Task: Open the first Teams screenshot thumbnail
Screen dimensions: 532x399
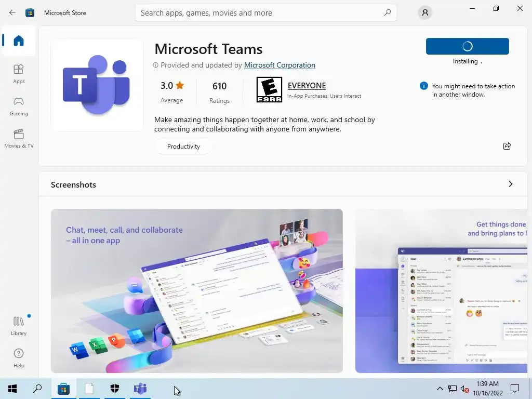Action: pos(197,291)
